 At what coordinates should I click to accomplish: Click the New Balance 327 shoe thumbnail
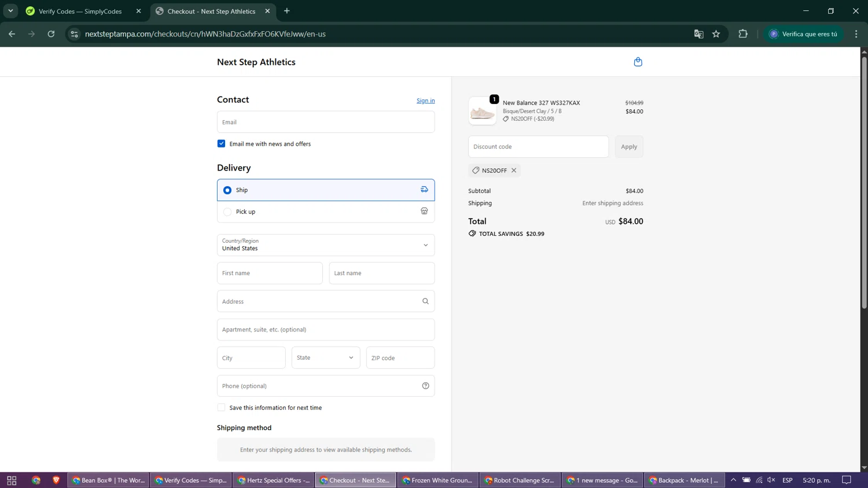[x=482, y=111]
